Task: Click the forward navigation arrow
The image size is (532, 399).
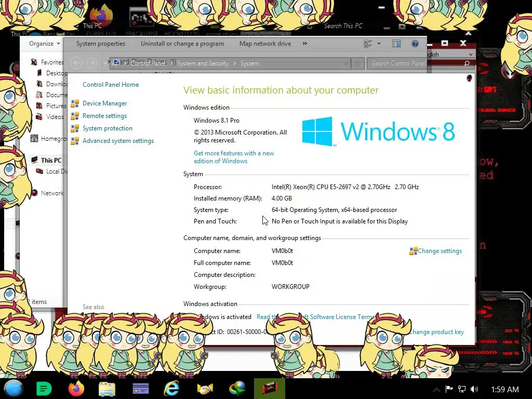Action: pos(91,63)
